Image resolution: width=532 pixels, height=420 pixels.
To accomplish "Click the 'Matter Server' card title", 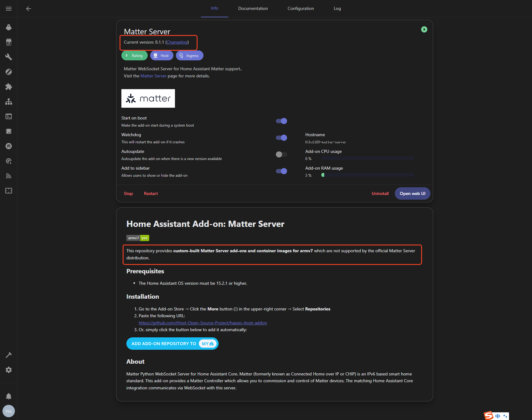I will coord(147,32).
